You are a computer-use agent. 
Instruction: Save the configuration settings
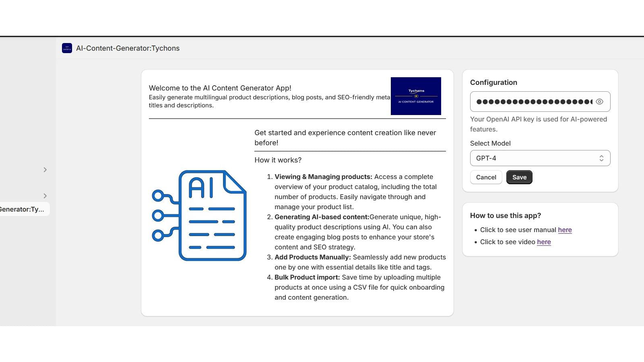click(x=519, y=177)
